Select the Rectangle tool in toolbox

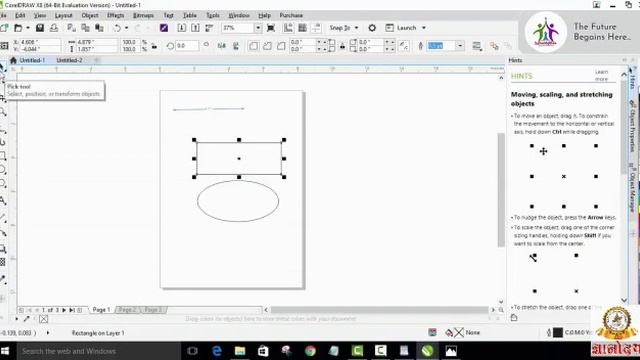pyautogui.click(x=3, y=156)
